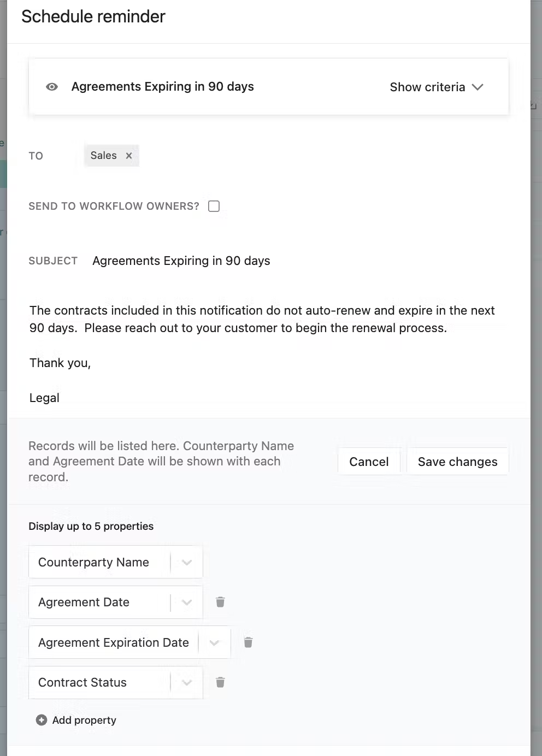542x756 pixels.
Task: Open the Counterparty Name property dropdown
Action: tap(187, 562)
